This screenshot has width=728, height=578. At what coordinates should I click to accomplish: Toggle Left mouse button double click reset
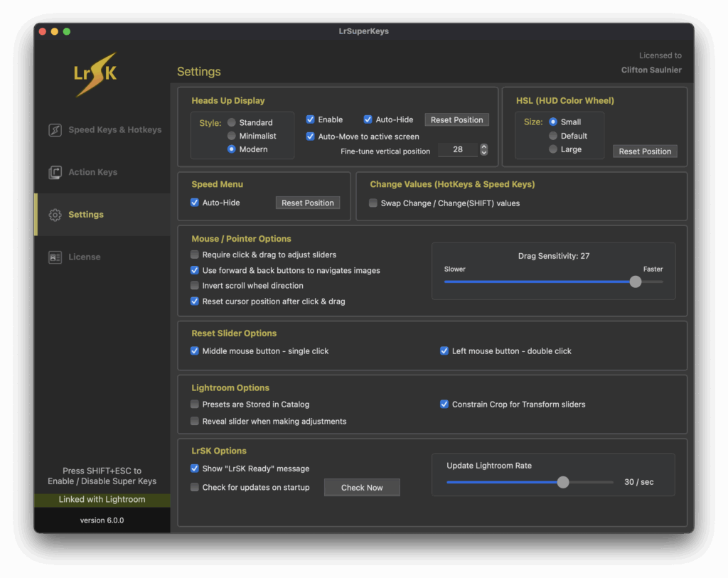click(x=444, y=351)
